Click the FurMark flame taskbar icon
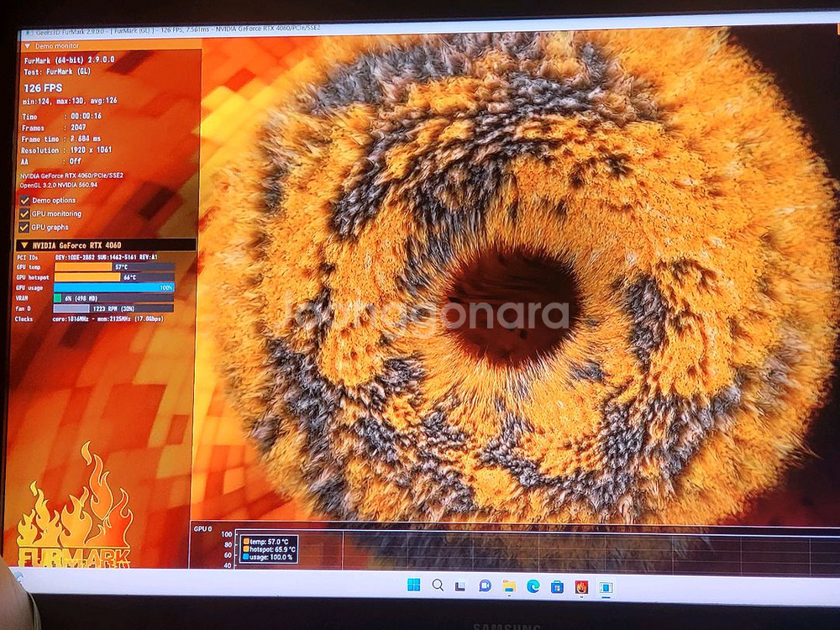The image size is (840, 630). click(581, 587)
